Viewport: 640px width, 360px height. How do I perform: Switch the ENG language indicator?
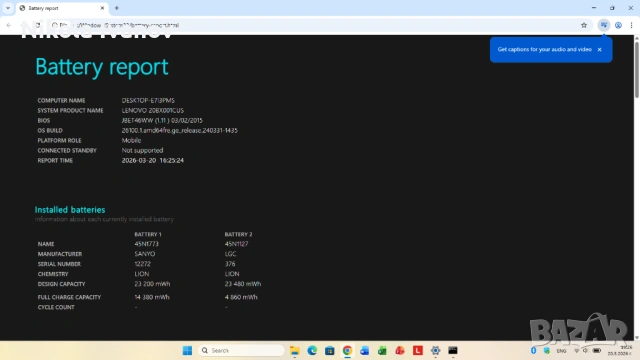(562, 351)
